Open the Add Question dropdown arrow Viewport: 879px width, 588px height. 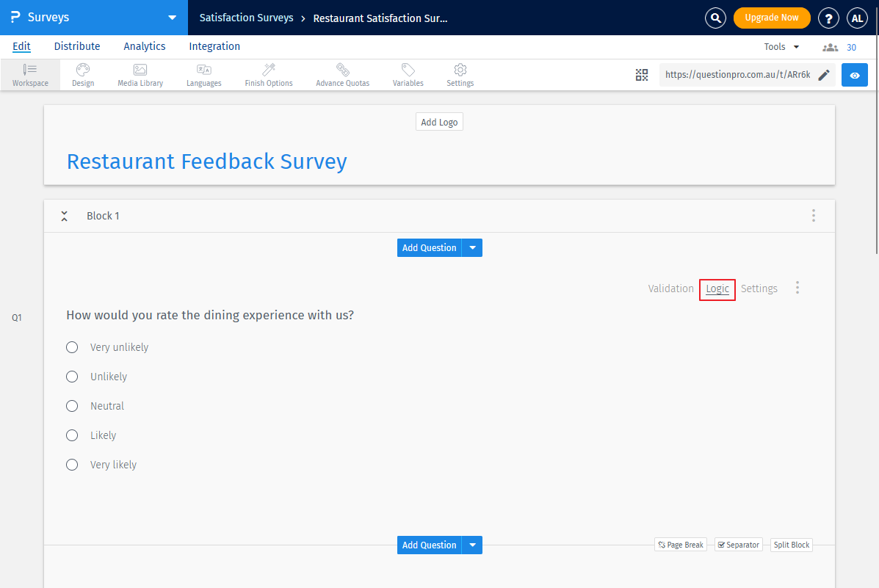472,247
